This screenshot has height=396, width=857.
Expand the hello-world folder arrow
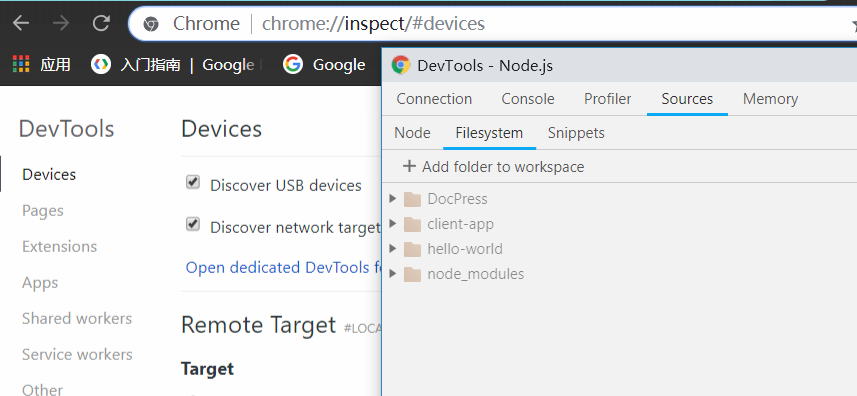point(392,249)
